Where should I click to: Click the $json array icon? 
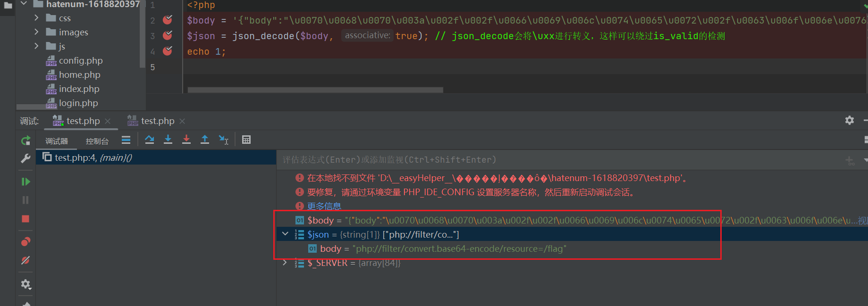[299, 234]
